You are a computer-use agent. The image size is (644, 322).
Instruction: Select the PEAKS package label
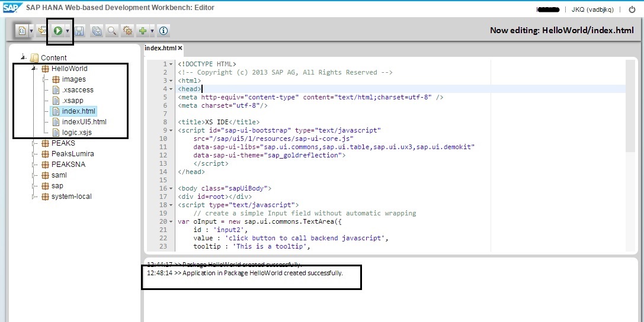(x=63, y=143)
